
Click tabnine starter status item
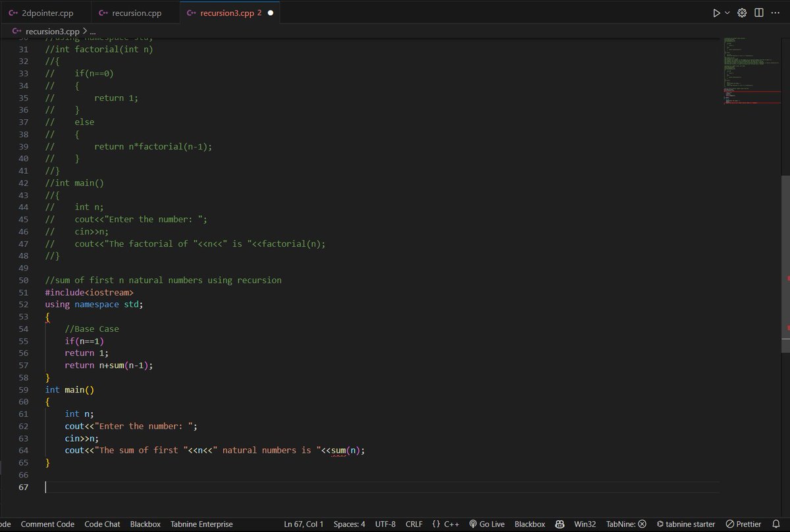tap(685, 524)
